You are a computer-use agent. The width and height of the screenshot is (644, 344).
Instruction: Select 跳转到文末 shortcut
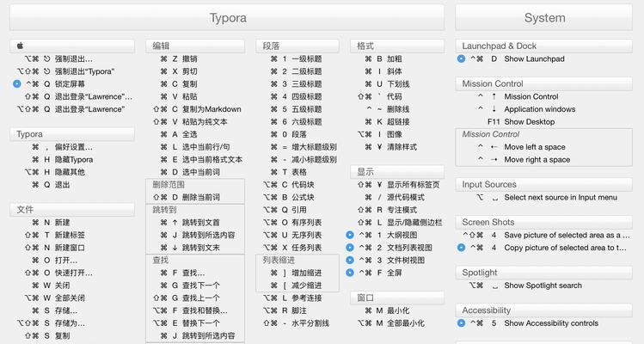coord(190,248)
